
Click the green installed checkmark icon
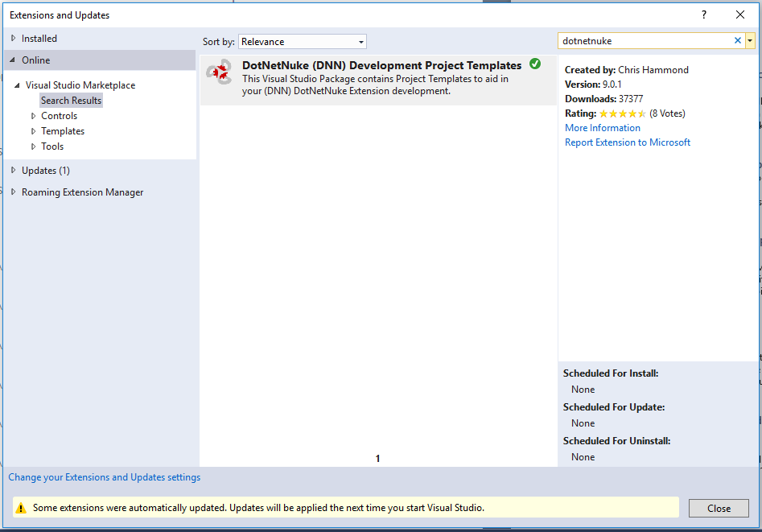click(535, 64)
